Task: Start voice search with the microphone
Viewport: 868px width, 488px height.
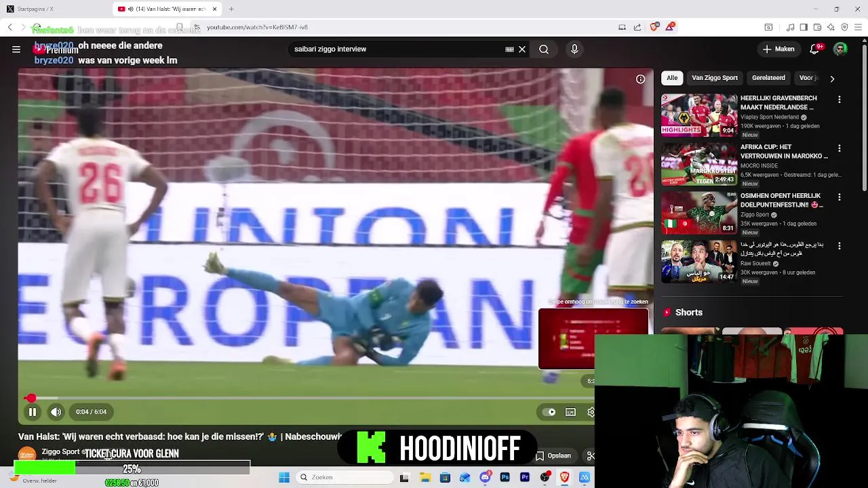Action: point(574,49)
